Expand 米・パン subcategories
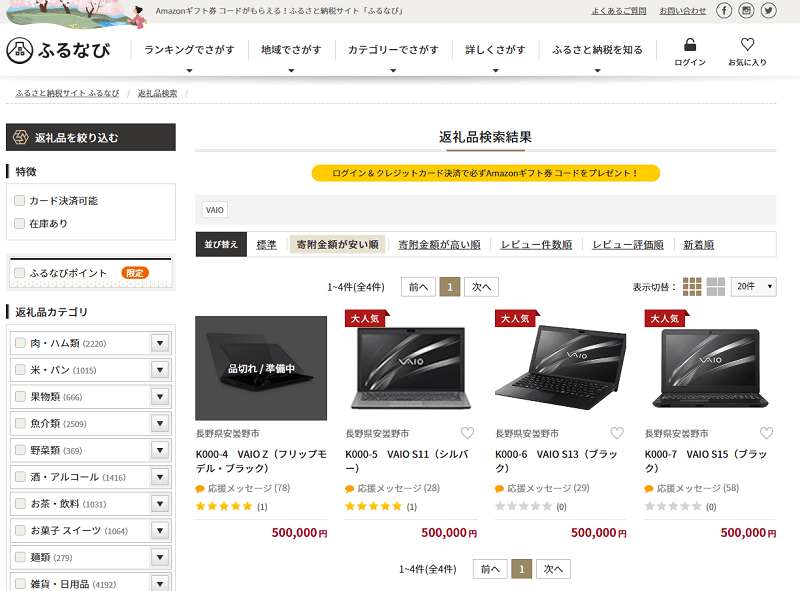 (x=160, y=370)
